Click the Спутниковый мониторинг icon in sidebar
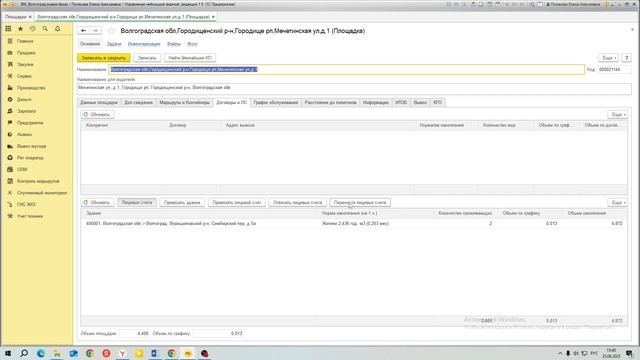640x360 pixels. click(x=10, y=193)
